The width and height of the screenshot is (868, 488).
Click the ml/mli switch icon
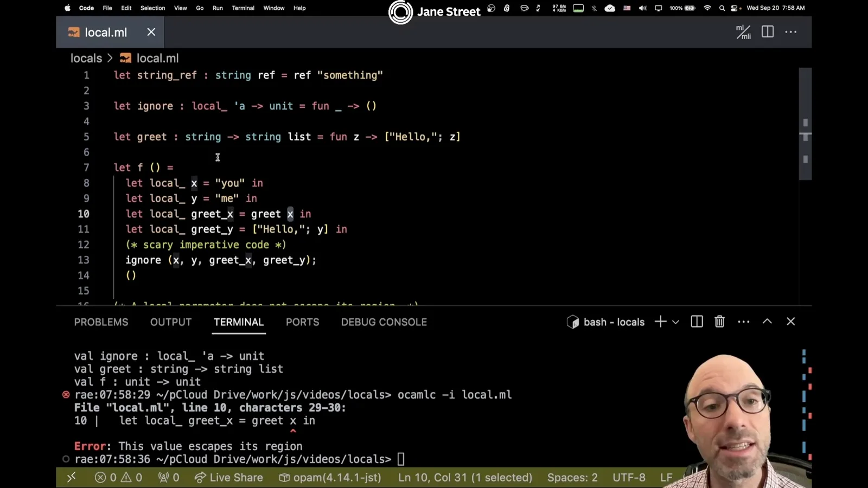(743, 32)
